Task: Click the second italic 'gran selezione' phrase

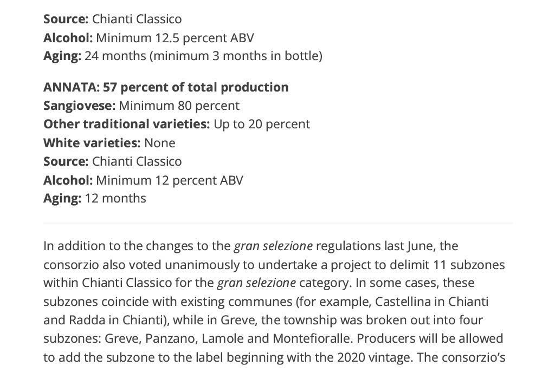Action: pos(256,283)
